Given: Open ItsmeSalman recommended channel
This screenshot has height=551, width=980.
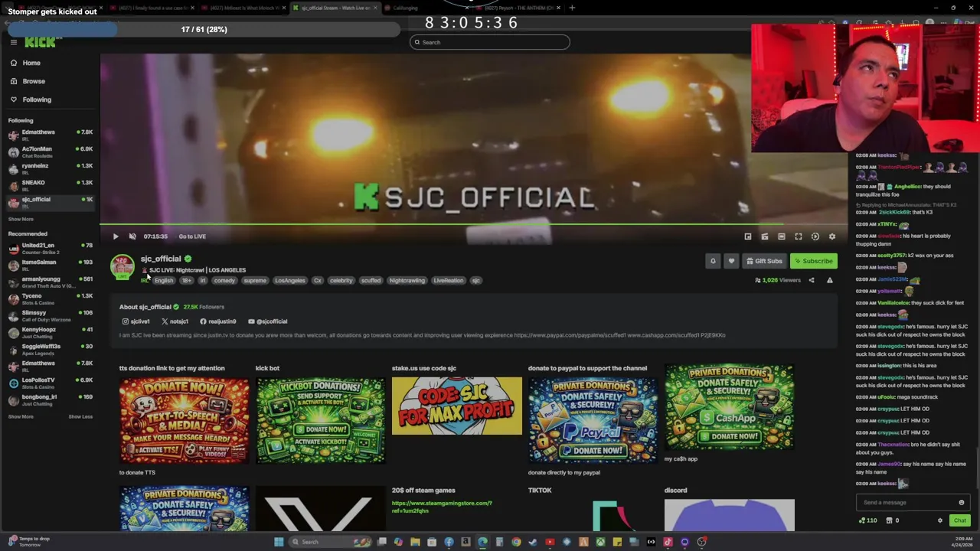Looking at the screenshot, I should 50,265.
